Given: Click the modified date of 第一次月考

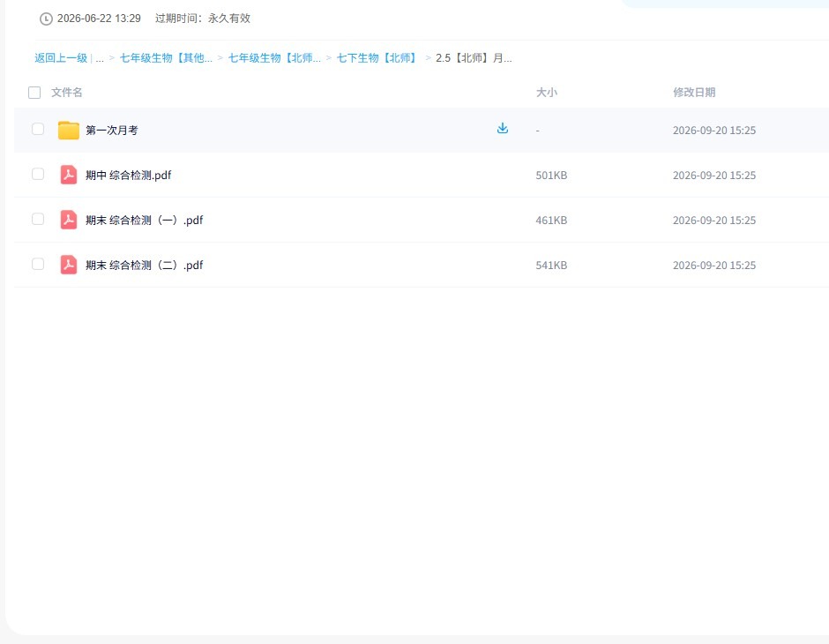Looking at the screenshot, I should point(714,130).
